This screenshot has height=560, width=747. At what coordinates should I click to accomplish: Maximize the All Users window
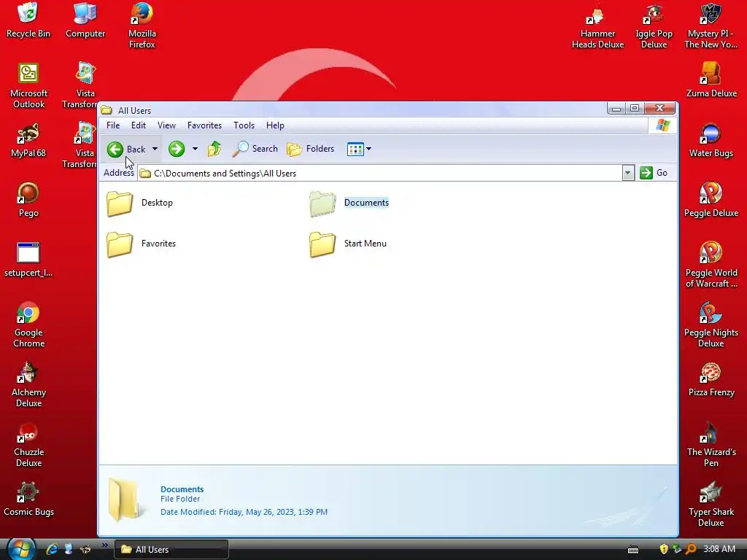(x=635, y=109)
